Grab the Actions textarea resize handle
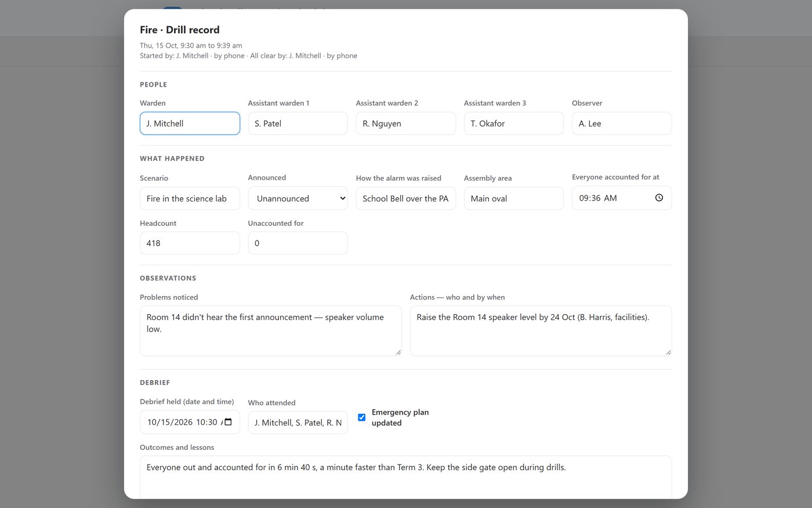This screenshot has height=508, width=812. pos(668,352)
